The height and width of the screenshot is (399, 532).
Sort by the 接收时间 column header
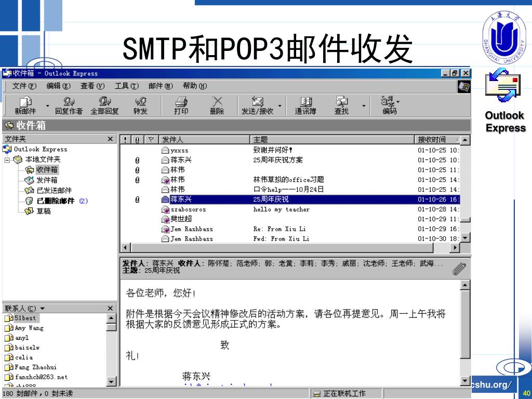[x=437, y=139]
